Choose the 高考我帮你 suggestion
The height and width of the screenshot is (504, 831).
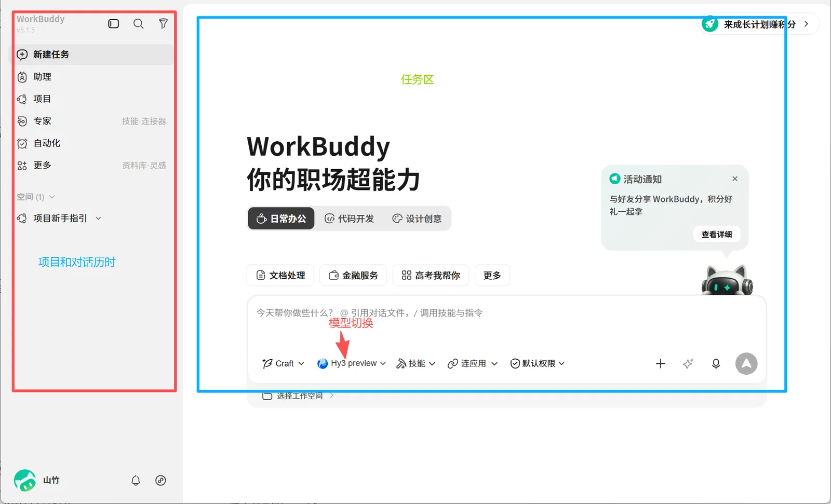[431, 275]
